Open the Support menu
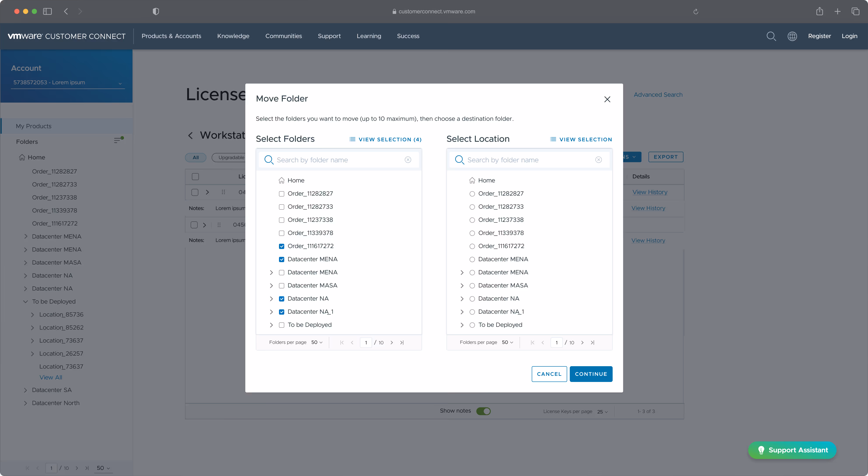The image size is (868, 476). pos(329,36)
